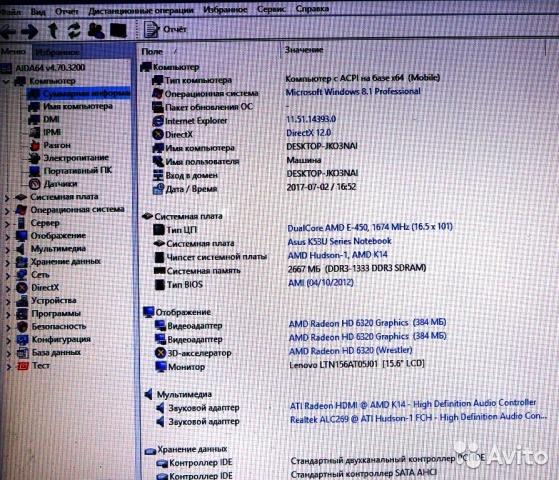Select Электропитание power item in tree
Screen dimensions: 559x480
(x=76, y=158)
